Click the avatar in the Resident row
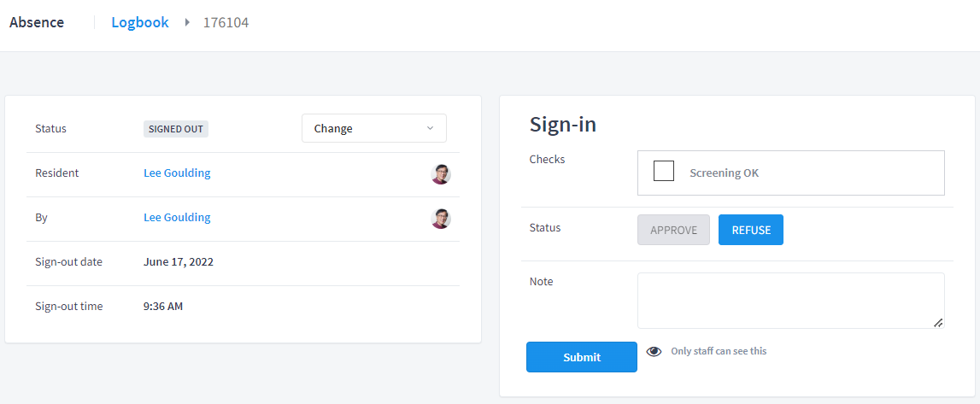The image size is (980, 404). coord(441,174)
